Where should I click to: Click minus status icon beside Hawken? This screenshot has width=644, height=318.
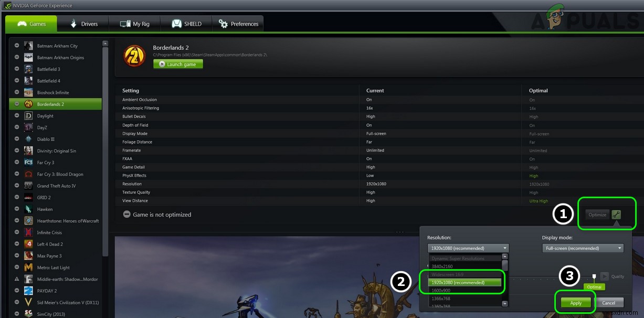(17, 209)
